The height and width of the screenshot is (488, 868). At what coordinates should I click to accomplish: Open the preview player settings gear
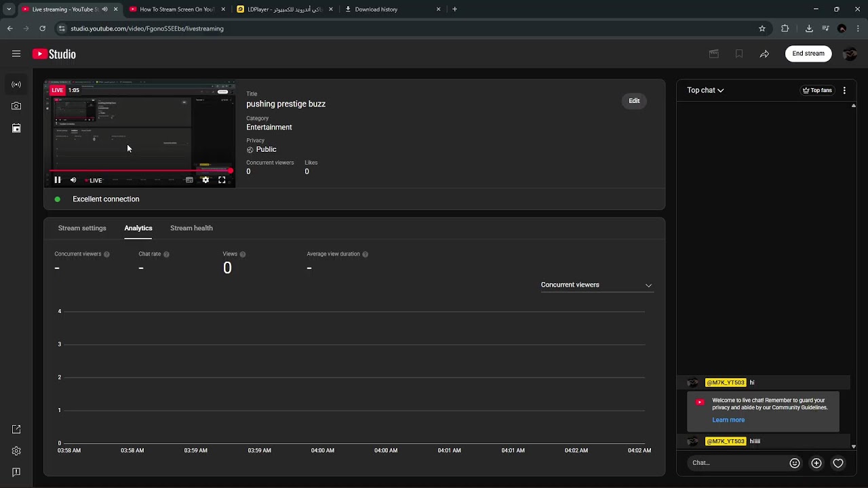tap(205, 180)
